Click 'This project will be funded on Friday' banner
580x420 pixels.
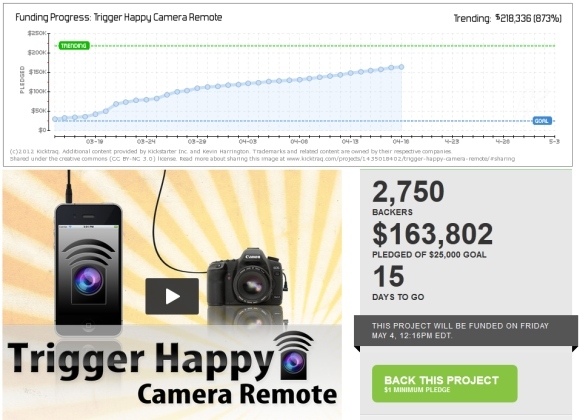tap(466, 330)
